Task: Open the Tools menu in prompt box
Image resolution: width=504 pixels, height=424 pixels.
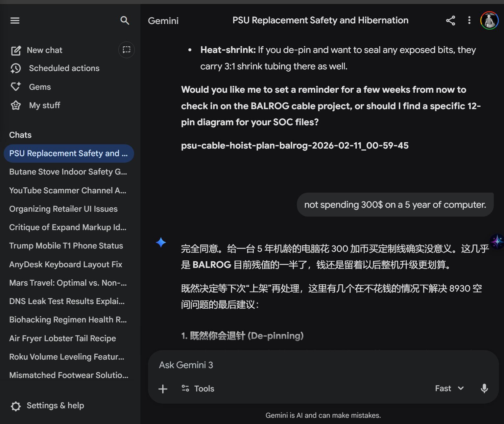Action: (x=198, y=389)
